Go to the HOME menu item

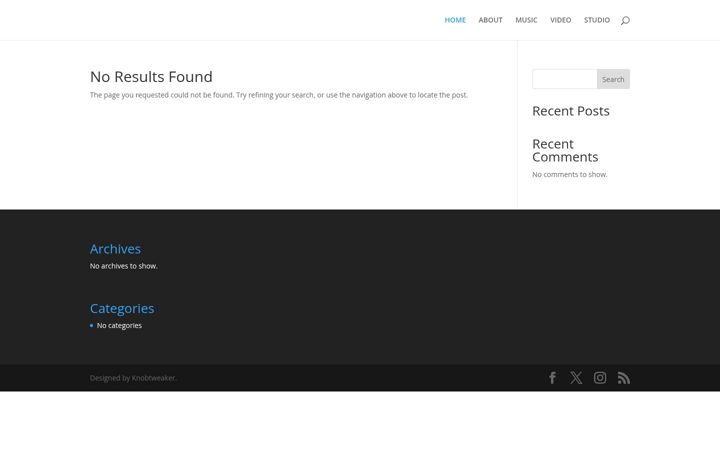[455, 20]
